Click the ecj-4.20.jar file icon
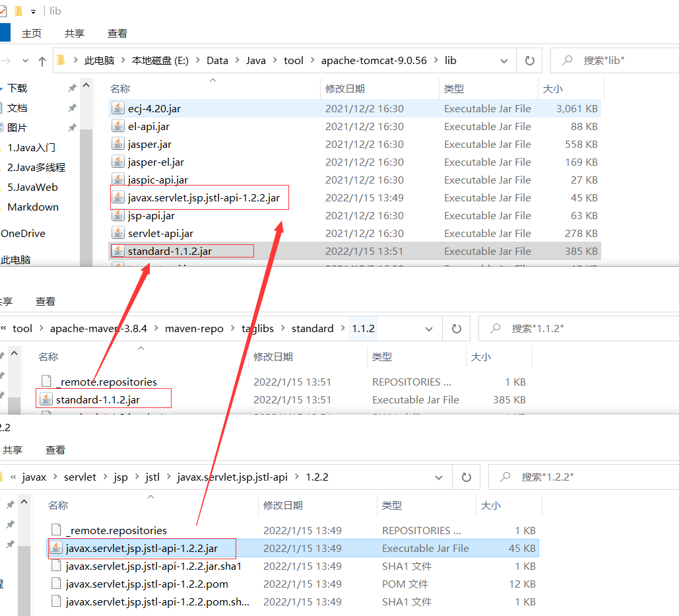 click(117, 108)
